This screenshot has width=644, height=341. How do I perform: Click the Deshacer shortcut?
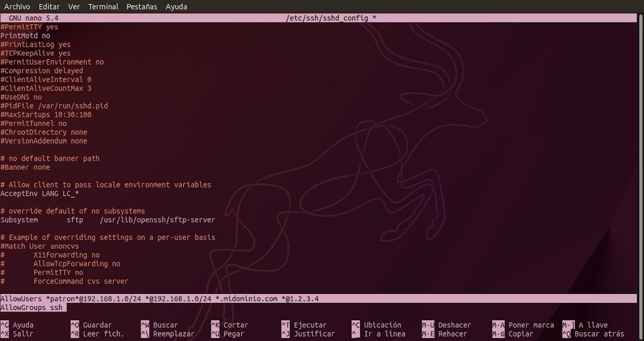pyautogui.click(x=456, y=324)
